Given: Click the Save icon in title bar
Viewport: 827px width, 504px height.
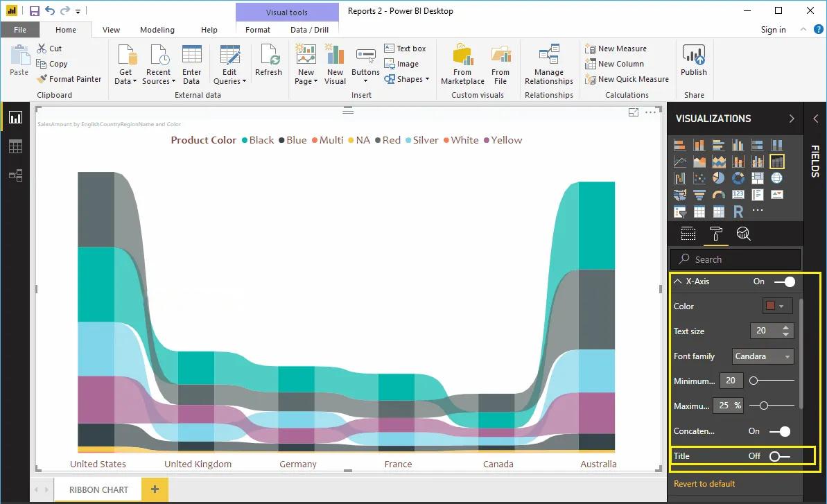Looking at the screenshot, I should [x=34, y=10].
